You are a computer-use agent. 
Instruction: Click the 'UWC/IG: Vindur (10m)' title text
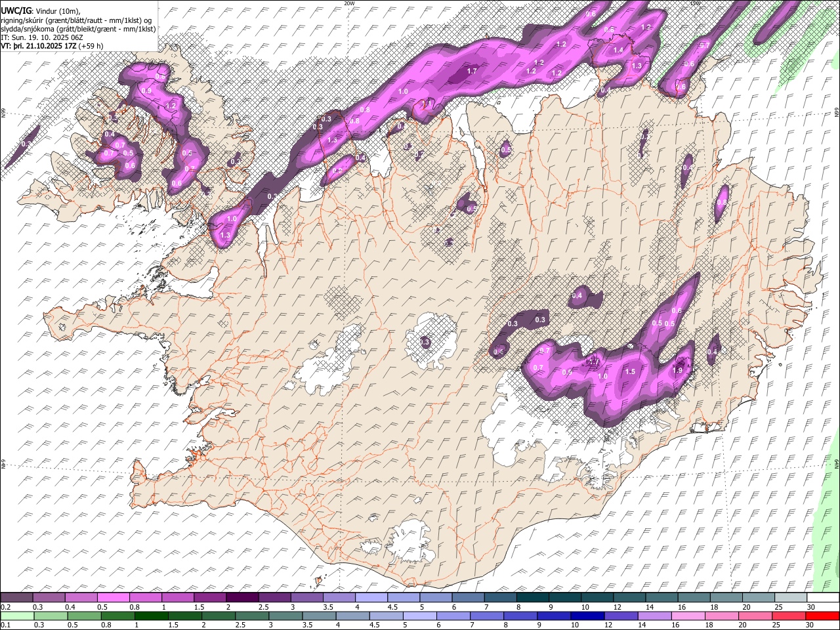pos(41,11)
